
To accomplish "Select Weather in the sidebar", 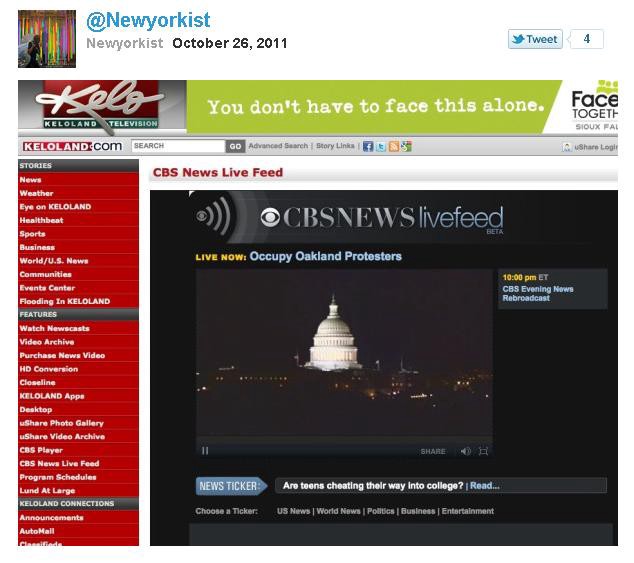I will [78, 193].
